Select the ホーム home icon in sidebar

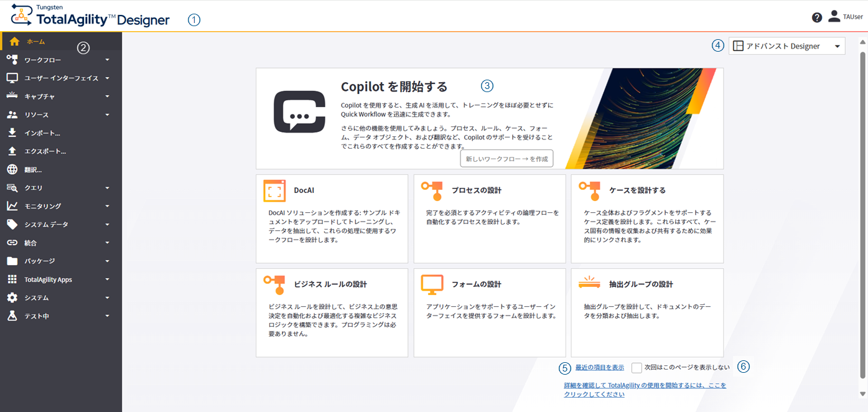(14, 41)
